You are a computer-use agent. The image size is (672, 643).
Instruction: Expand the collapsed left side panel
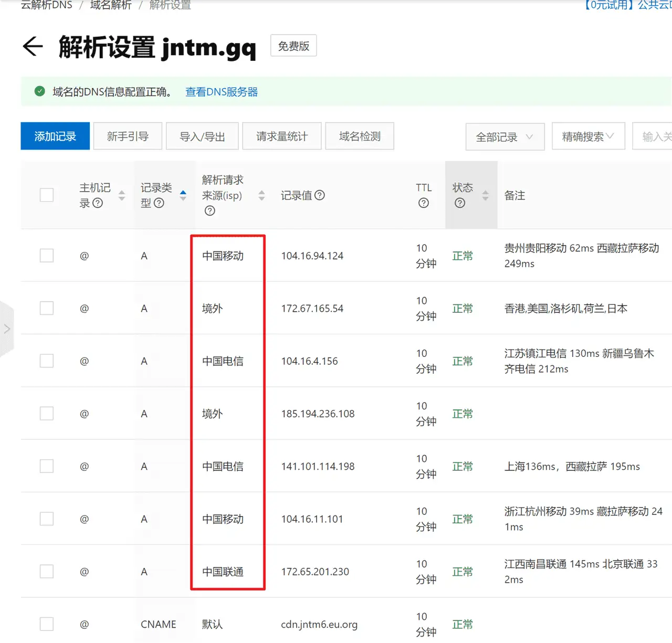[7, 329]
